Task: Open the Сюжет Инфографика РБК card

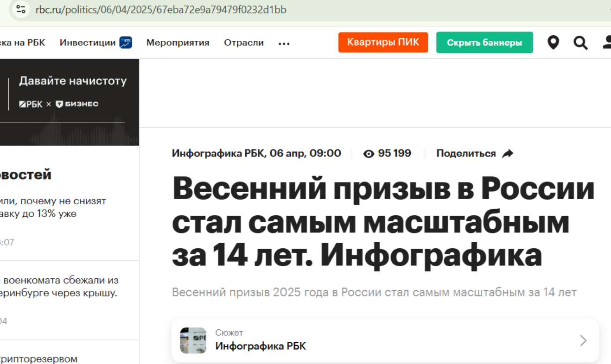Action: (385, 340)
